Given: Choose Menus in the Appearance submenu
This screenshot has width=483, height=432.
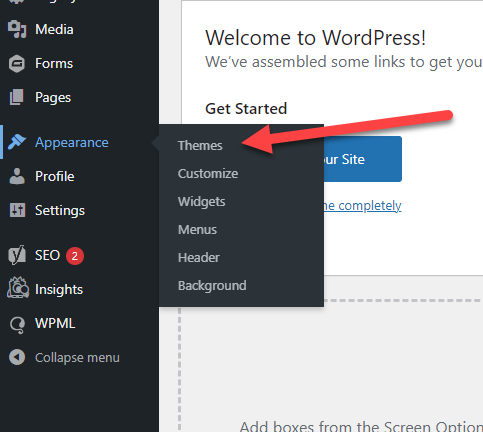Looking at the screenshot, I should 197,230.
